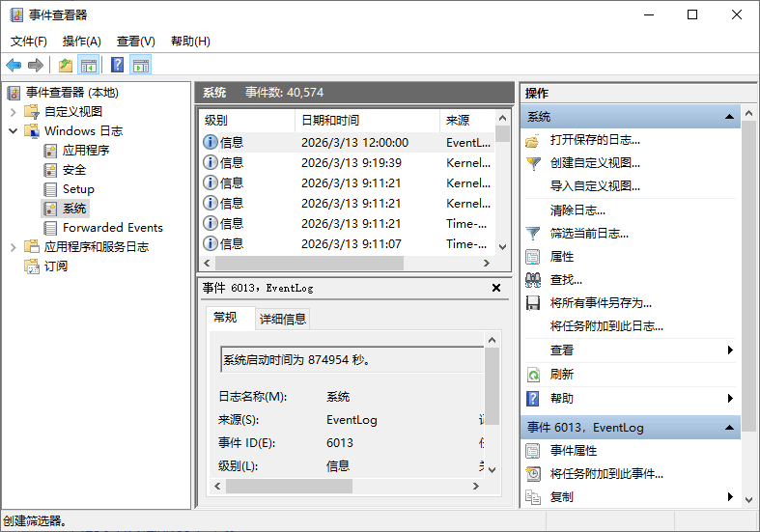Select the 安全 log in the tree

coord(74,169)
